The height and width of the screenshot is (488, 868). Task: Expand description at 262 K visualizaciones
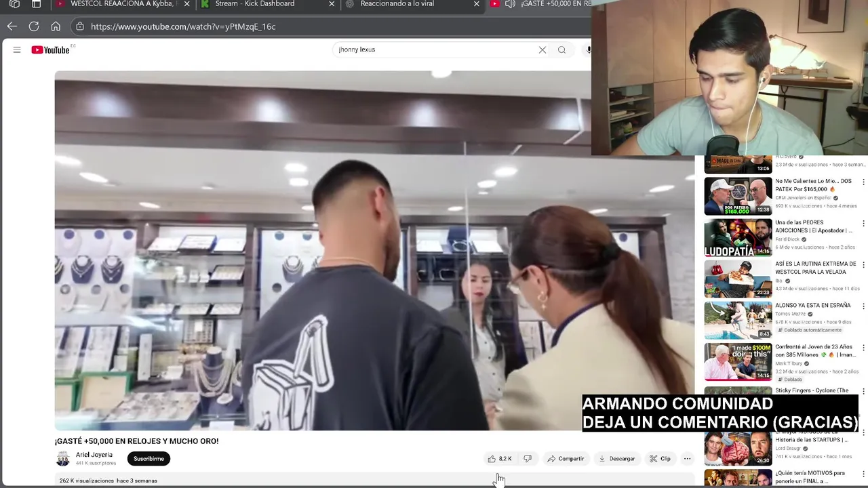[108, 481]
